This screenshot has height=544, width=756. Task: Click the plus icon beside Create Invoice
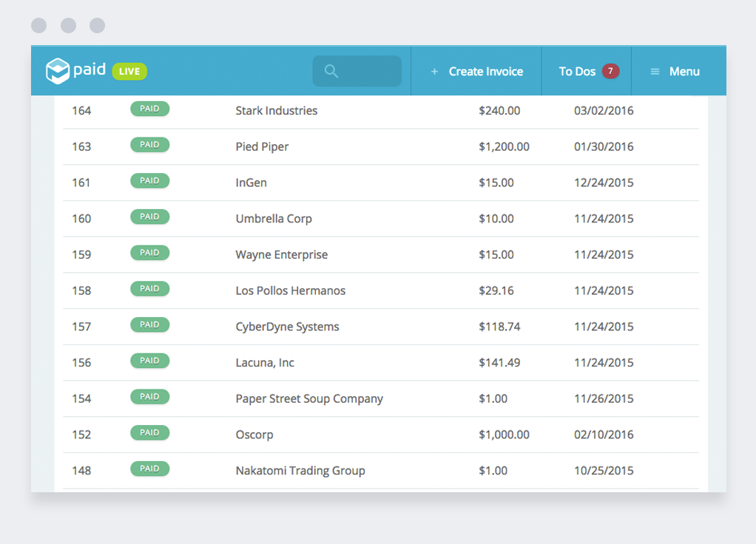pyautogui.click(x=434, y=71)
